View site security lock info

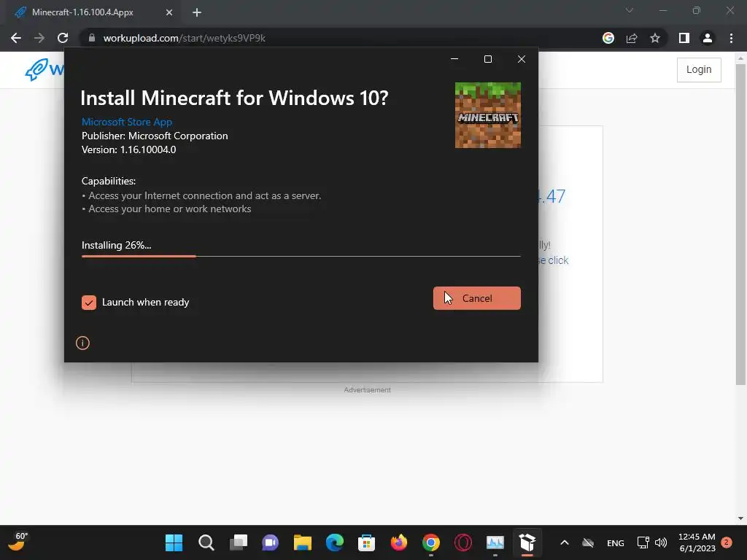(92, 38)
